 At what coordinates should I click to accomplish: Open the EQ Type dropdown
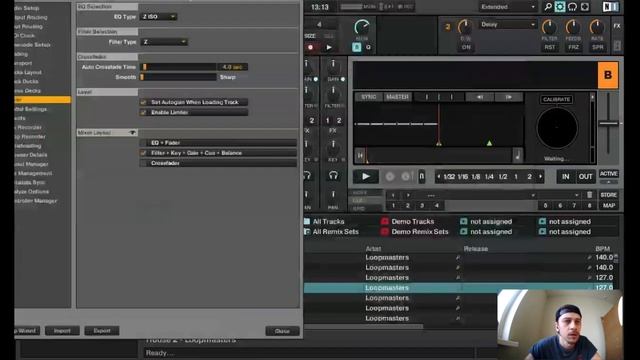pyautogui.click(x=158, y=17)
